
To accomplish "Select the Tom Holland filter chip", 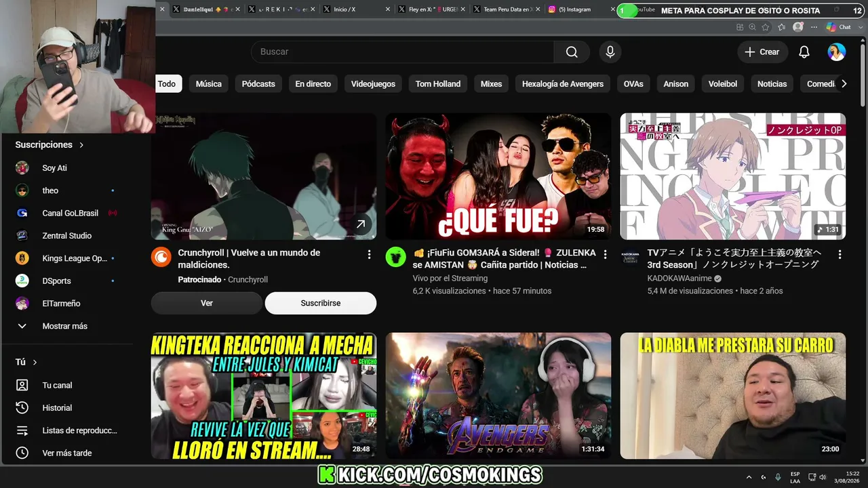I will 438,84.
